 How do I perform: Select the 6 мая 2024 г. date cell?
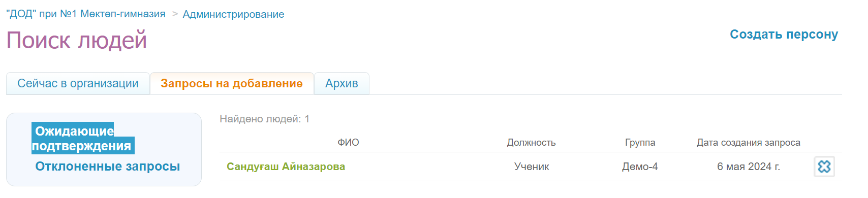[x=748, y=167]
